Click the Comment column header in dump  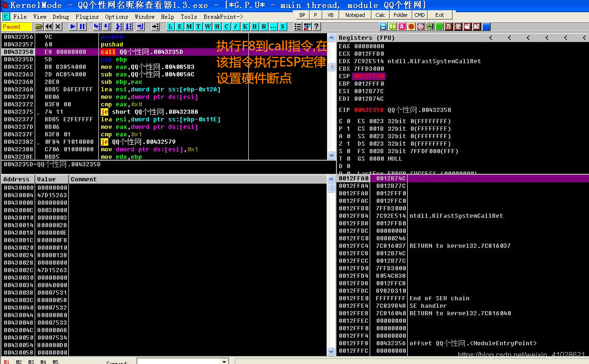[x=198, y=179]
